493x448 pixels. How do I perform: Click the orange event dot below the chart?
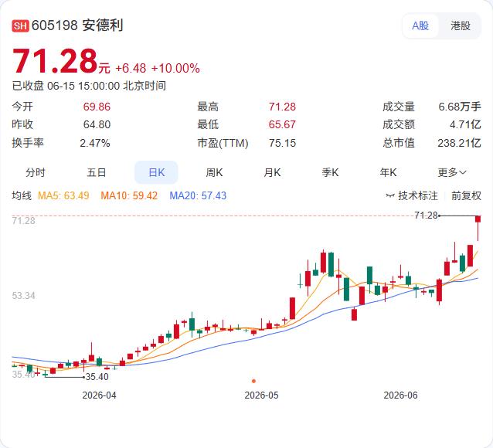click(253, 381)
